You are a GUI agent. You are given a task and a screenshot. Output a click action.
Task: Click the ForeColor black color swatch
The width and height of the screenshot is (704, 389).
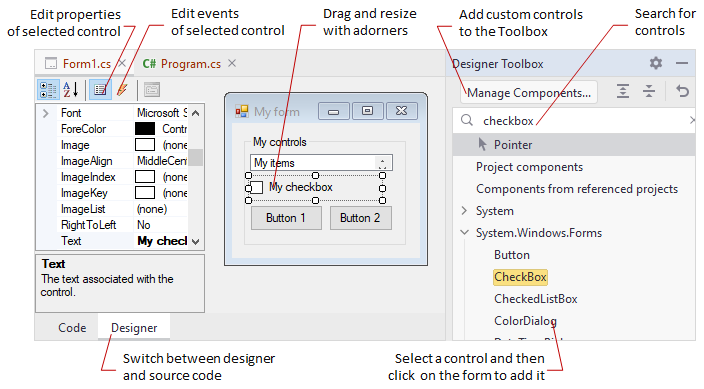145,129
